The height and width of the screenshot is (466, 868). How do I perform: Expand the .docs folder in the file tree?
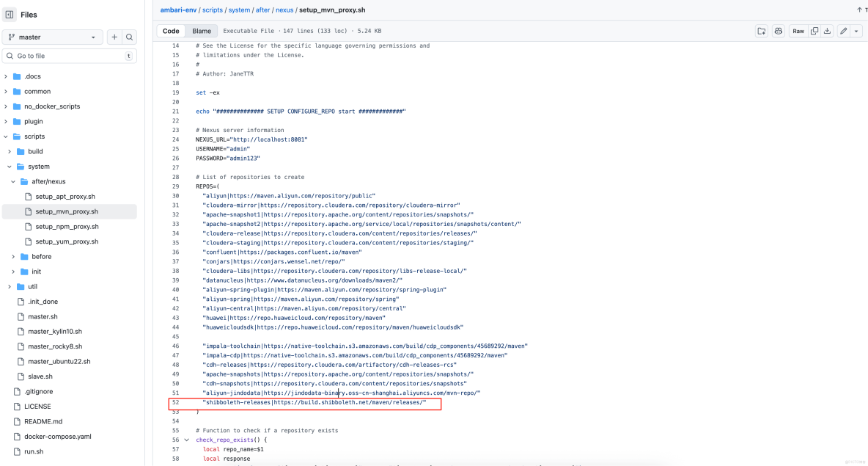[x=7, y=76]
